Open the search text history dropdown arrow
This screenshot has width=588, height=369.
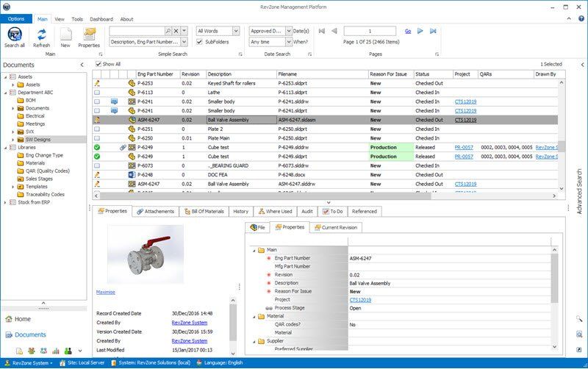point(184,31)
